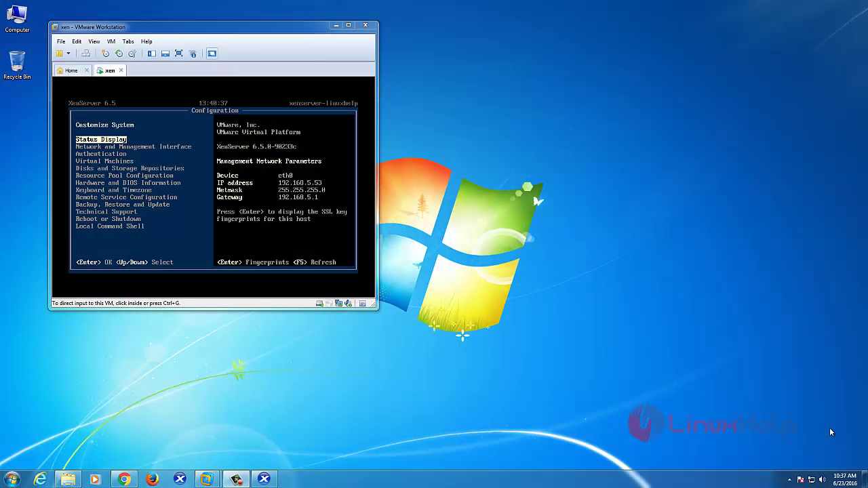Click the CD/DVD drive status bar icon
The height and width of the screenshot is (488, 868).
[x=330, y=304]
